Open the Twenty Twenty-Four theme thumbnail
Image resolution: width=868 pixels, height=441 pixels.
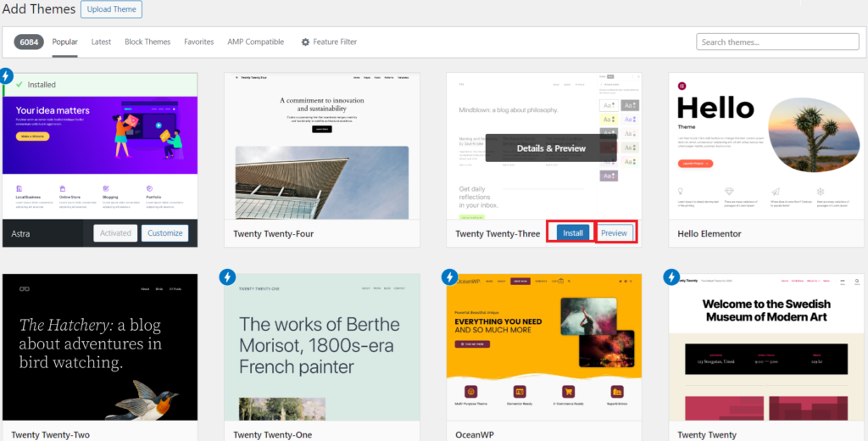tap(322, 146)
